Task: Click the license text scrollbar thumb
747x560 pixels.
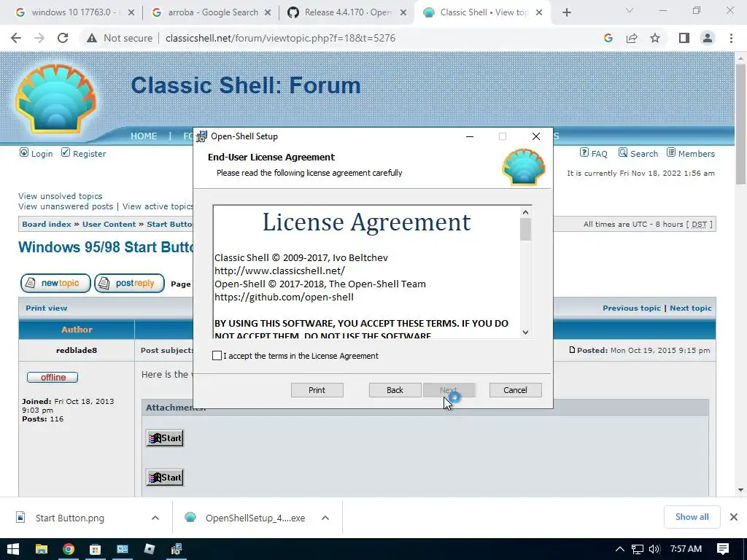Action: click(x=525, y=229)
